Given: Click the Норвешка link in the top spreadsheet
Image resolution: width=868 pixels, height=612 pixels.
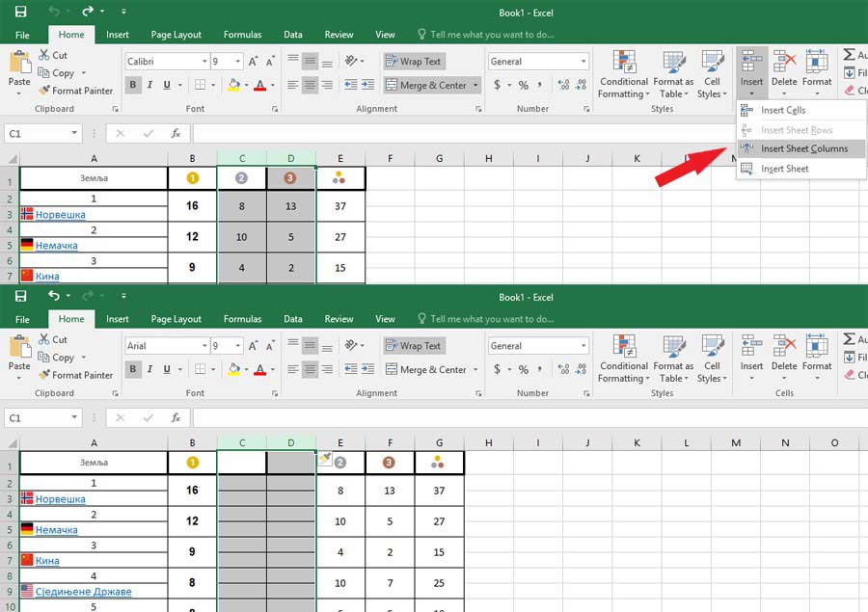Looking at the screenshot, I should coord(61,214).
